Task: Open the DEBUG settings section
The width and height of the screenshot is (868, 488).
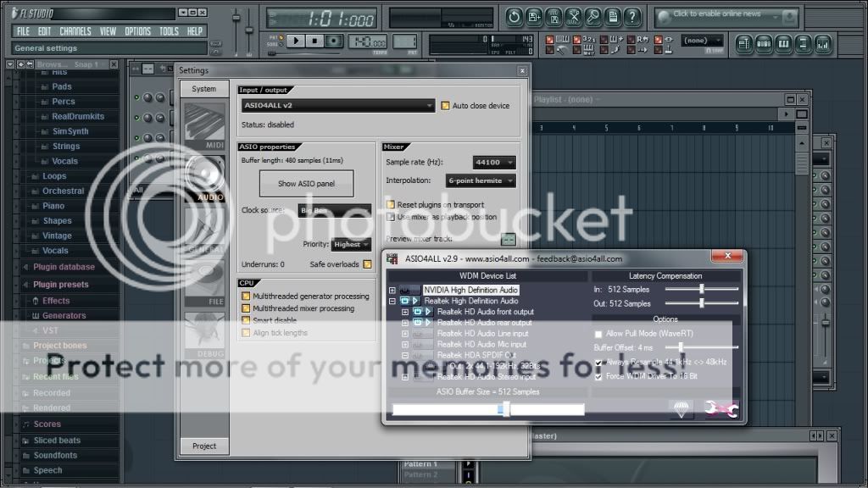Action: [205, 335]
